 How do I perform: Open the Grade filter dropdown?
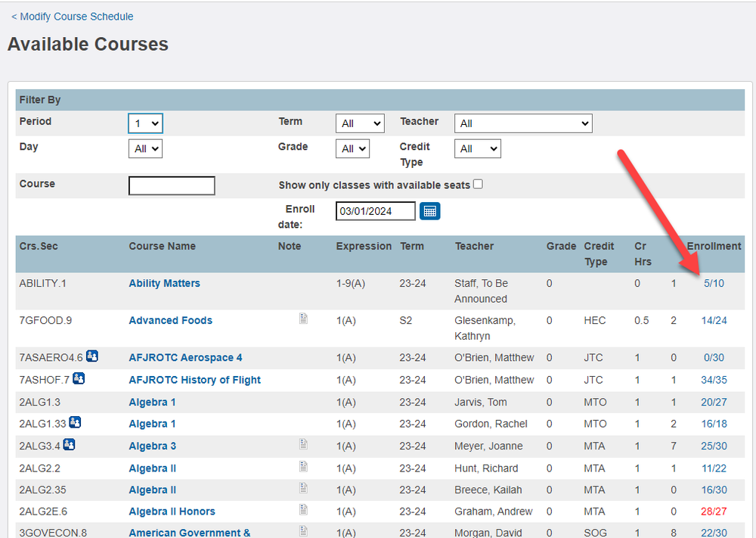[x=353, y=148]
